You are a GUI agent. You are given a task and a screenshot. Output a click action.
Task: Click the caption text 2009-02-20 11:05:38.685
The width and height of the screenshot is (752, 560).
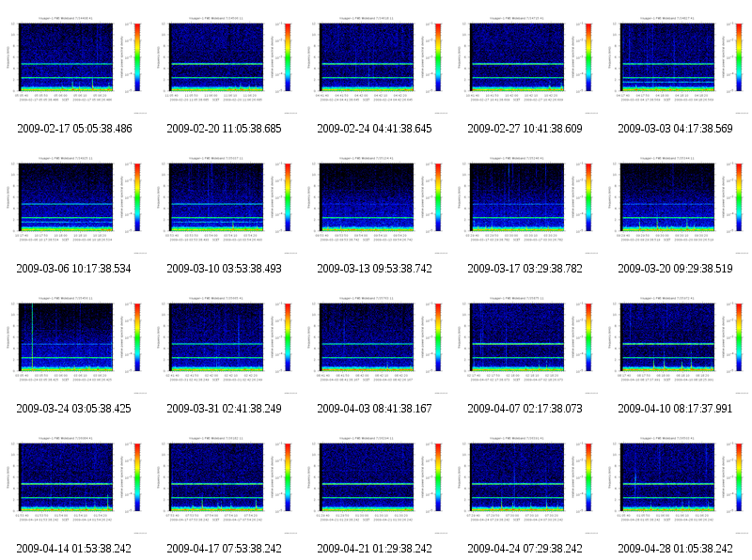click(224, 129)
